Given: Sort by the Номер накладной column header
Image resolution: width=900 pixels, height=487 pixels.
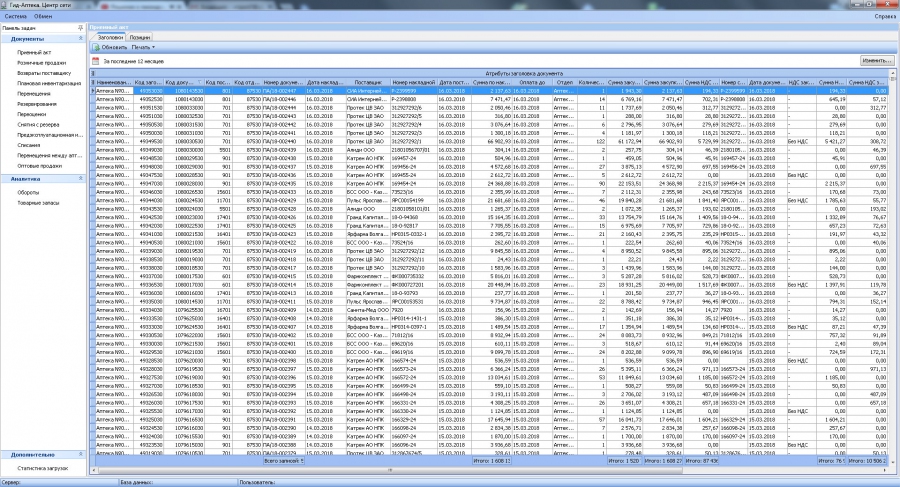Looking at the screenshot, I should [414, 82].
